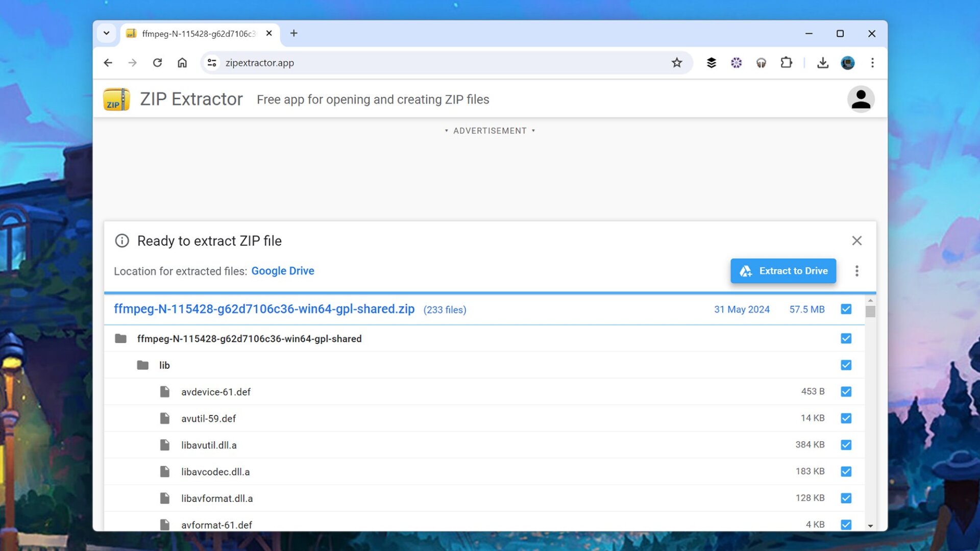
Task: Deselect the entire lib folder checkbox
Action: tap(846, 365)
